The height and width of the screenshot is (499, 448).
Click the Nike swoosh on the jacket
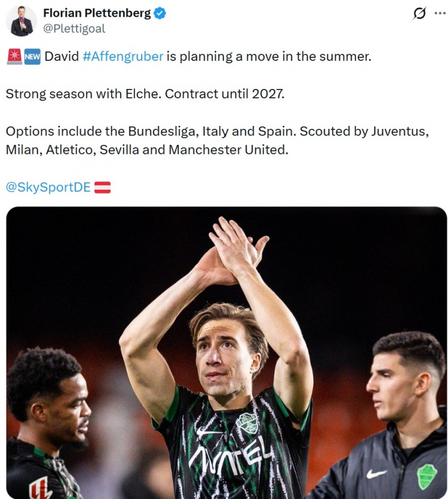[376, 474]
